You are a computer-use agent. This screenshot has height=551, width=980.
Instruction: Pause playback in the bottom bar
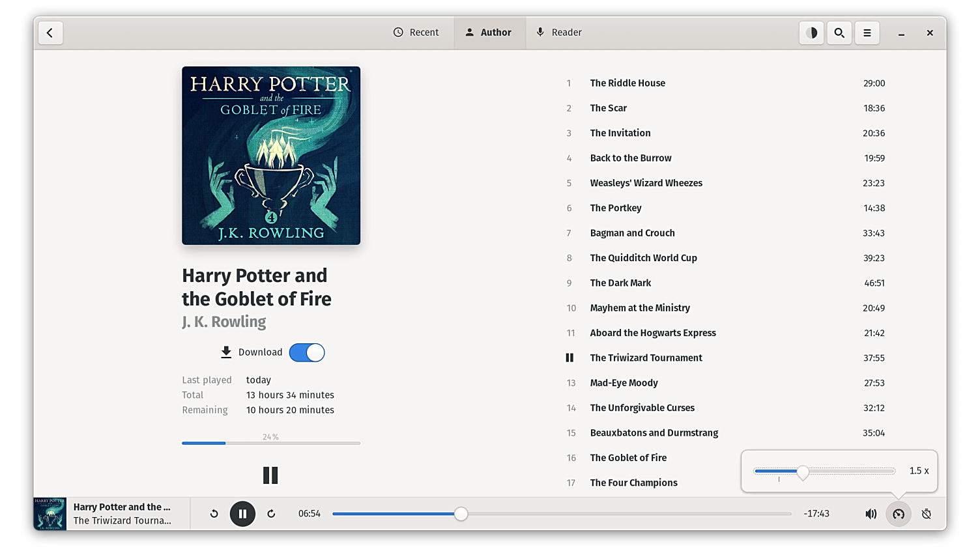(x=242, y=514)
